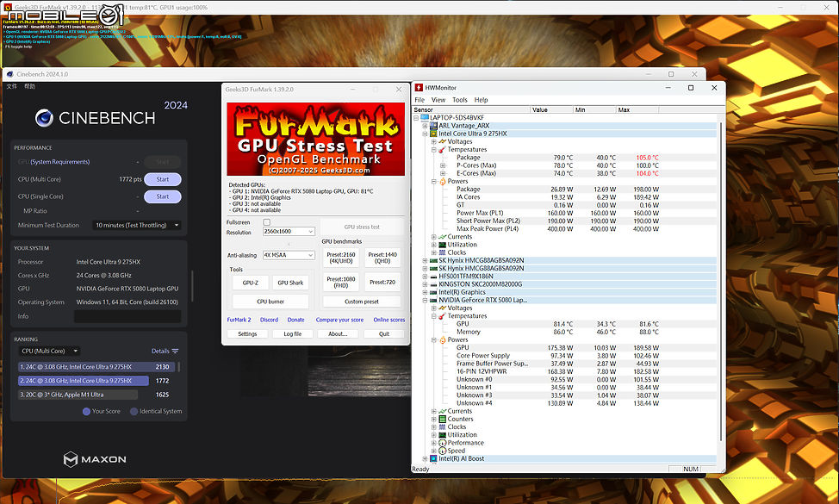This screenshot has width=839, height=504.
Task: Launch GPU Shark from FurMark tools
Action: pyautogui.click(x=290, y=283)
